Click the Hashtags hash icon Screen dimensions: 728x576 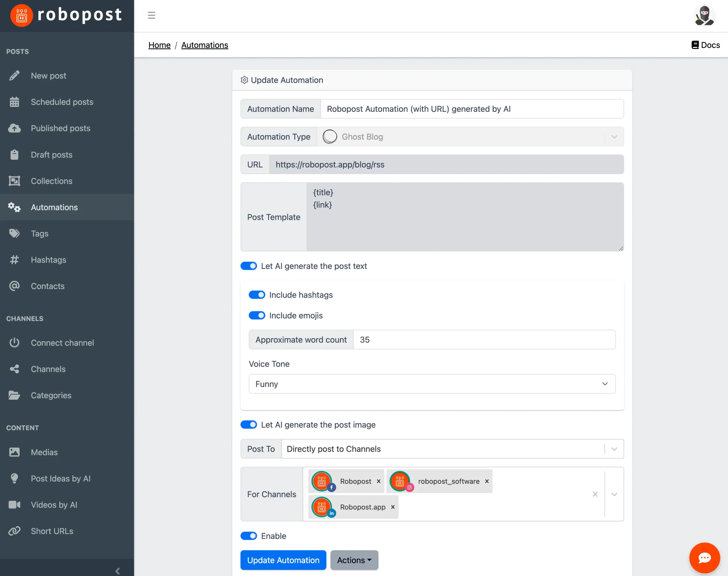tap(14, 260)
